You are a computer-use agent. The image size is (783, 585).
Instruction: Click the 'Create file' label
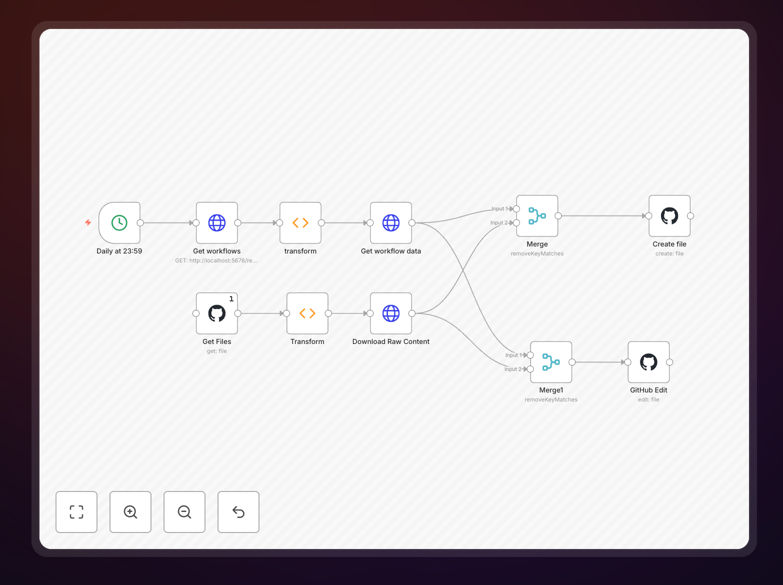[x=669, y=244]
